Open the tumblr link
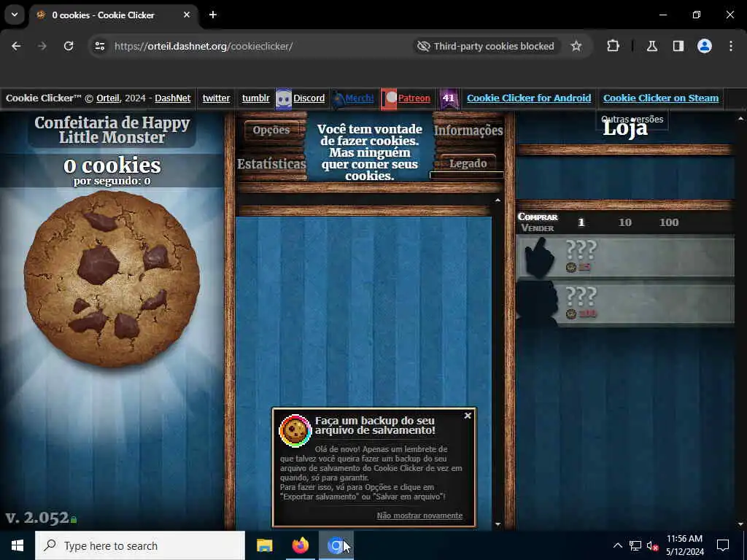The width and height of the screenshot is (747, 560). click(256, 98)
